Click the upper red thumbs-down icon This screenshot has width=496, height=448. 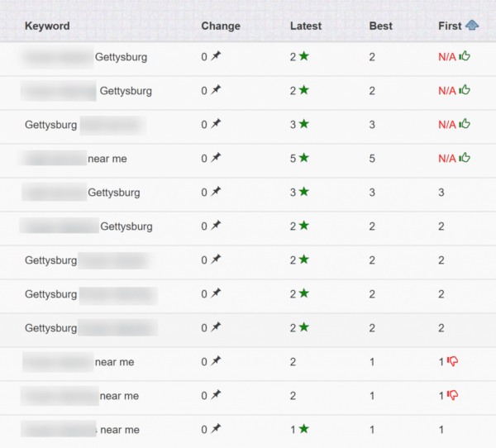tap(452, 361)
